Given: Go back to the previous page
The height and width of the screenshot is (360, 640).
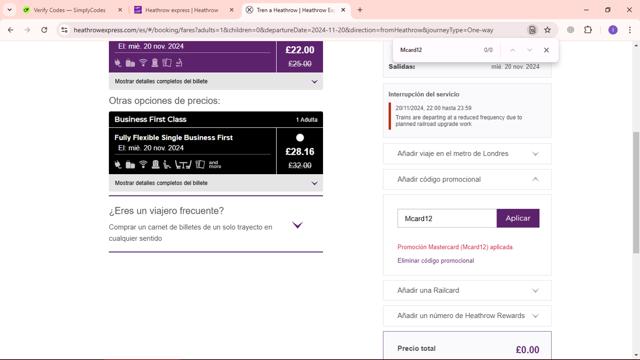Looking at the screenshot, I should coord(11,30).
